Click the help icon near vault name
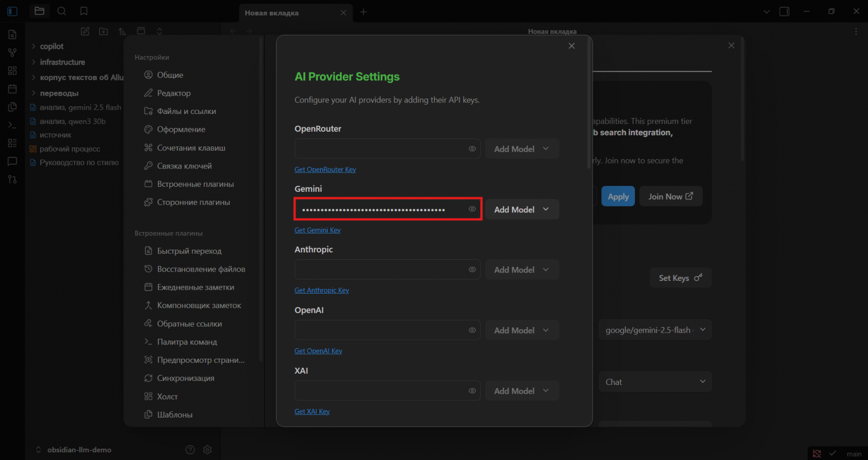The image size is (868, 460). (190, 449)
